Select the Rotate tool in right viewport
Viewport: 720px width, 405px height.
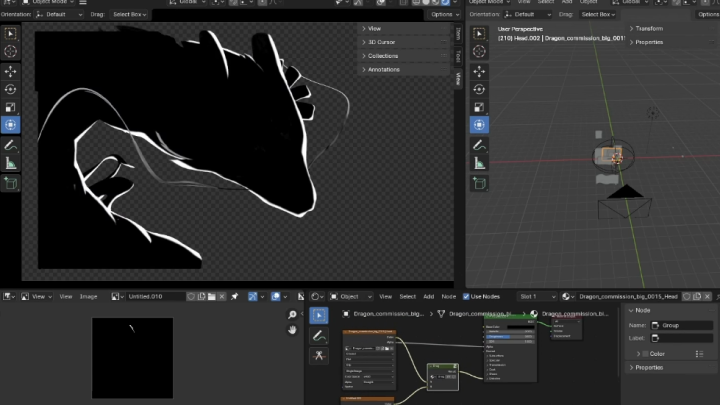point(479,89)
